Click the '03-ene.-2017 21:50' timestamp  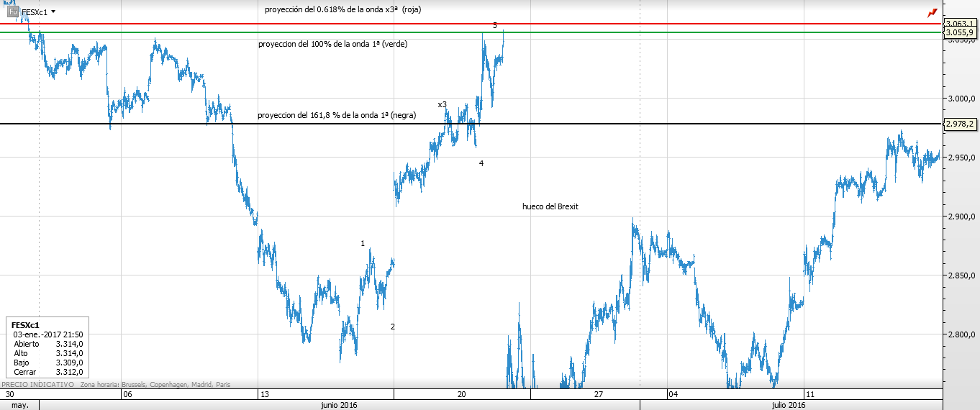48,334
